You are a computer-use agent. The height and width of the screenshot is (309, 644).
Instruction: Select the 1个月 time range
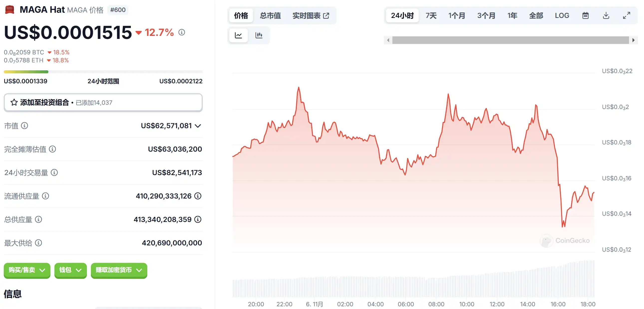pyautogui.click(x=457, y=15)
